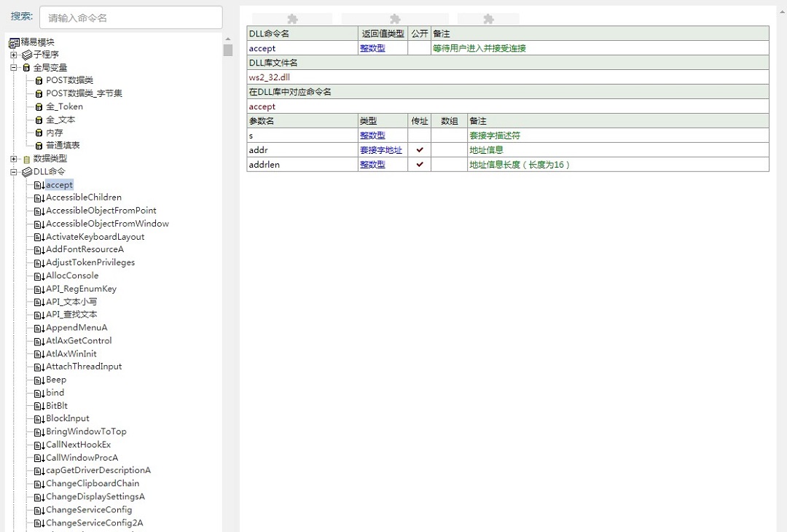The image size is (787, 532).
Task: Click the 数据类型 list icon
Action: 27,159
